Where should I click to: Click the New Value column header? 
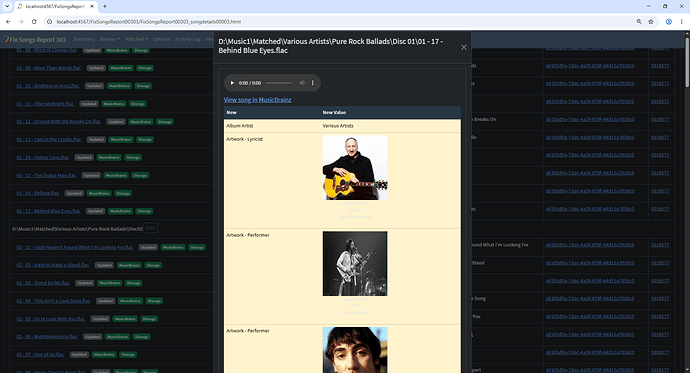click(334, 113)
